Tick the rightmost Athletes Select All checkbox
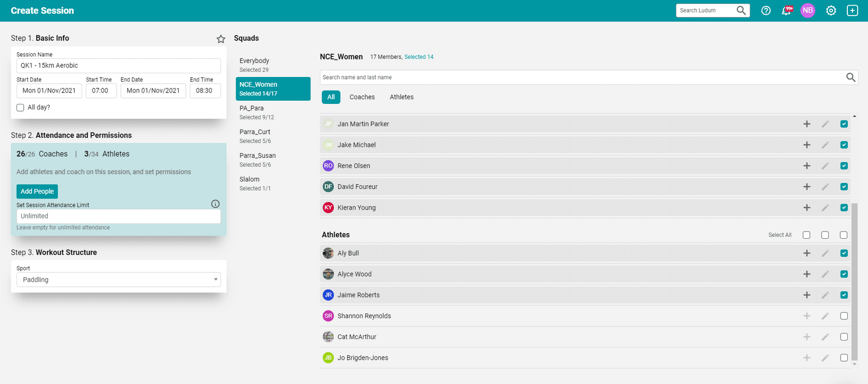 [844, 235]
